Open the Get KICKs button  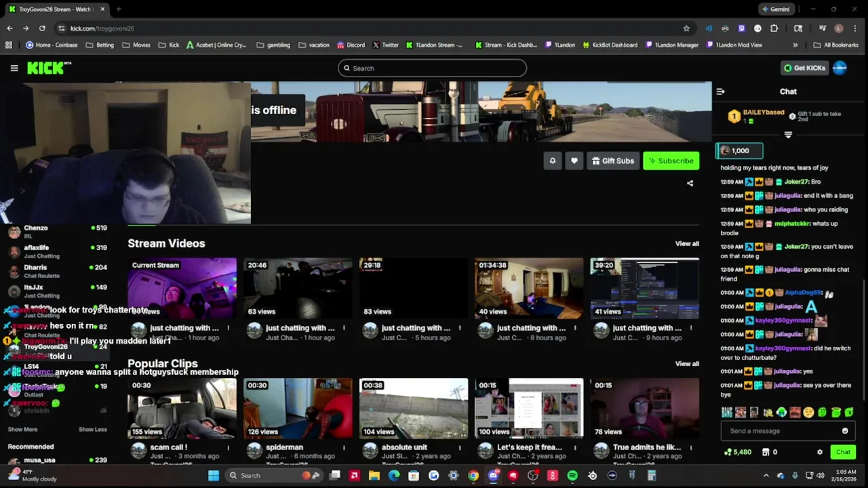[805, 68]
